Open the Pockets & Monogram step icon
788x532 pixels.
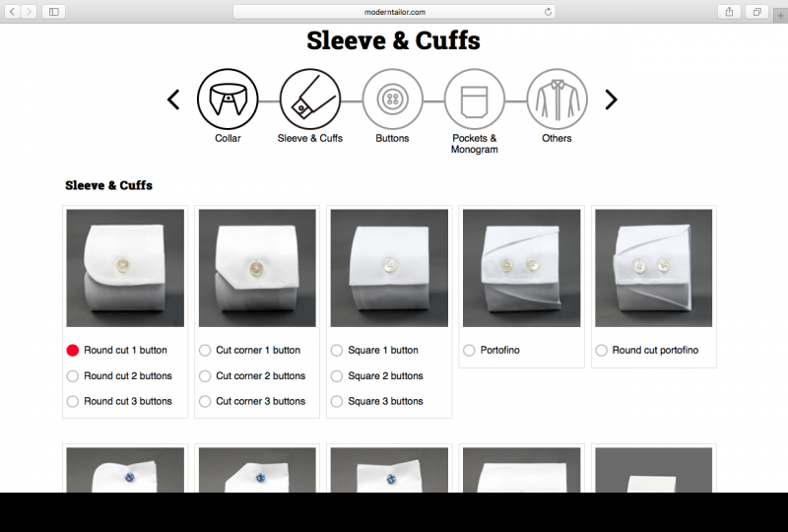(475, 100)
